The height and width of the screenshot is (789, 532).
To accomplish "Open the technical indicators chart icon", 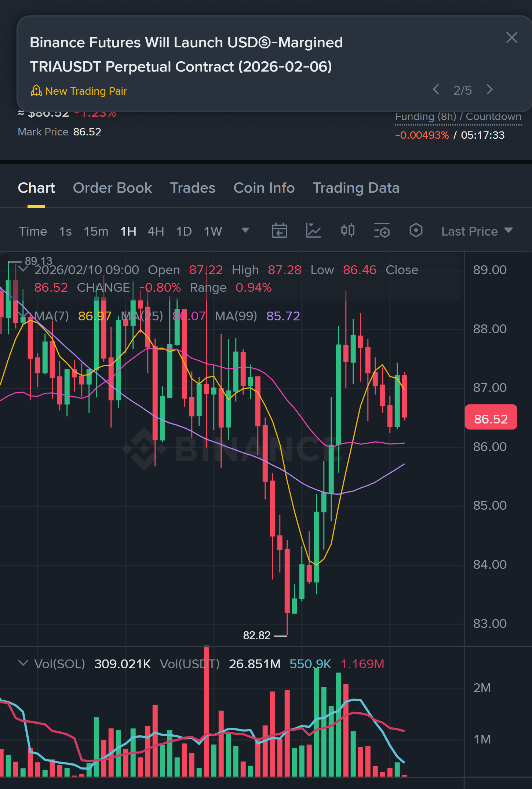I will coord(313,231).
